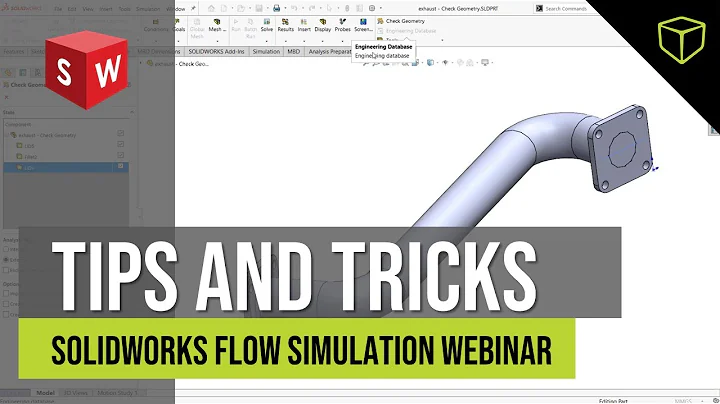Expand the exhaust - Check Geo... breadcrumb tree arrow
Viewport: 720px width, 404px height.
[141, 63]
